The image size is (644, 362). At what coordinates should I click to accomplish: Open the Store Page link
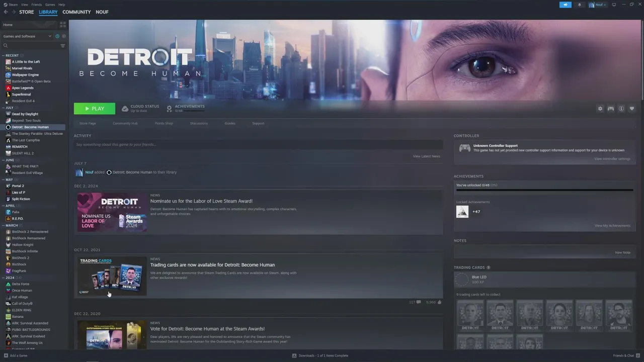point(88,123)
